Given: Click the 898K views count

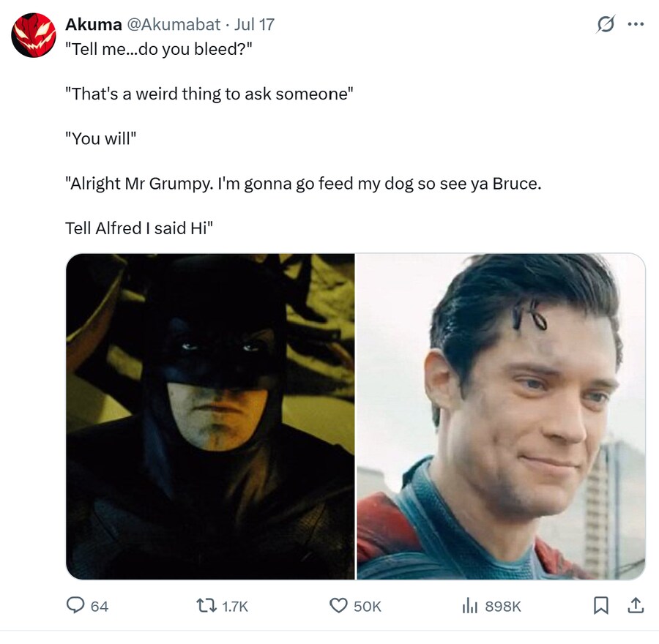Looking at the screenshot, I should [503, 606].
